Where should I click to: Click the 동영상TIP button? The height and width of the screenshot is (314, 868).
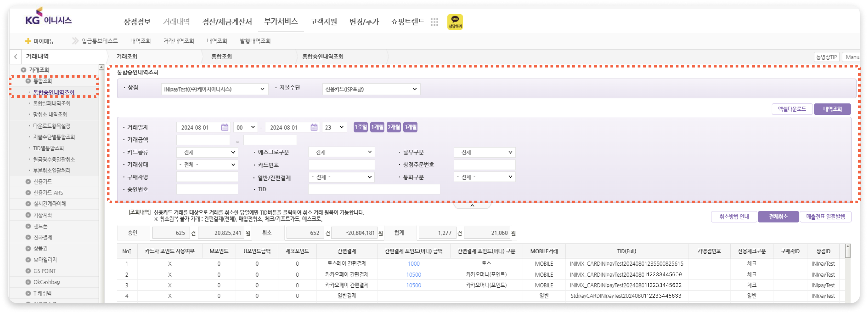826,57
